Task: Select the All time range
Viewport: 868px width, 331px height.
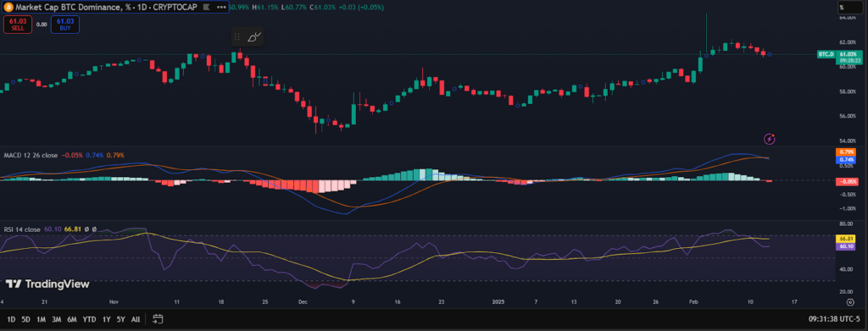Action: click(x=136, y=319)
